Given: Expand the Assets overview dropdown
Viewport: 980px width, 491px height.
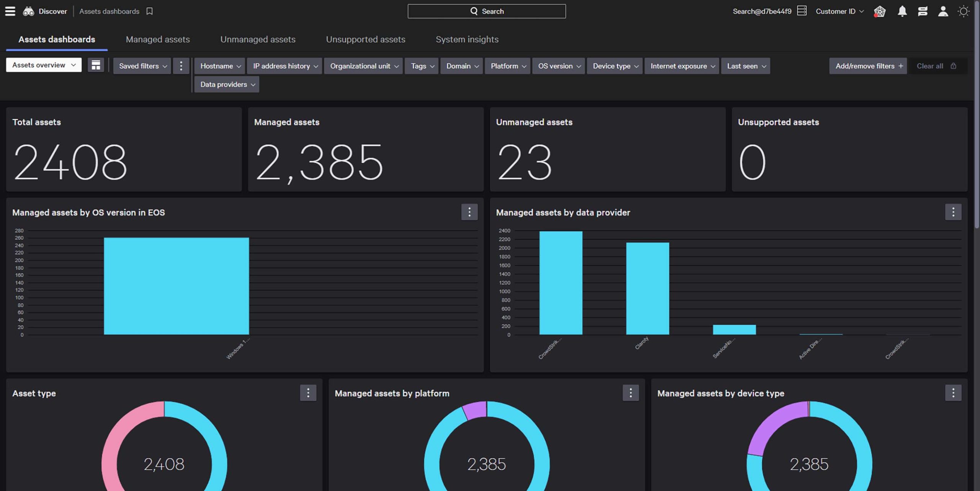Looking at the screenshot, I should [44, 65].
